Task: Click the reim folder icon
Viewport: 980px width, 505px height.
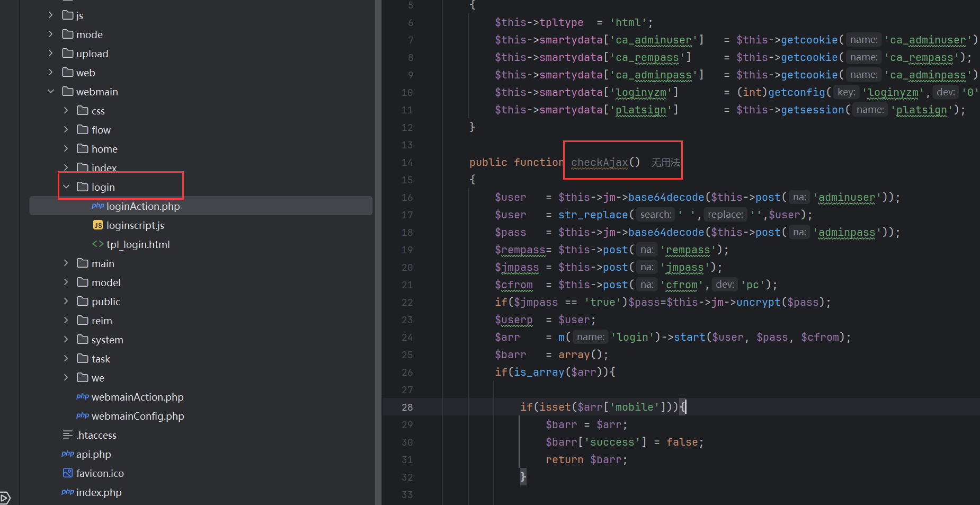Action: pos(83,320)
